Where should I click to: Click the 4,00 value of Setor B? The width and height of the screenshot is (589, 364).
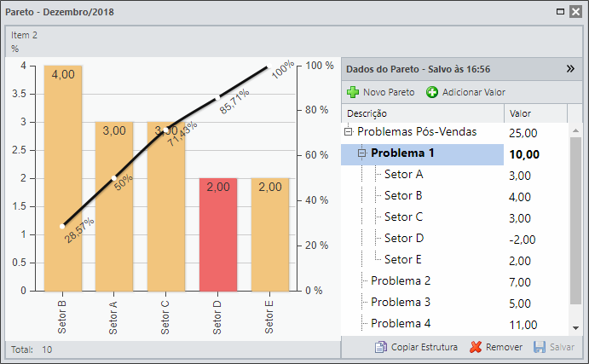tap(520, 197)
